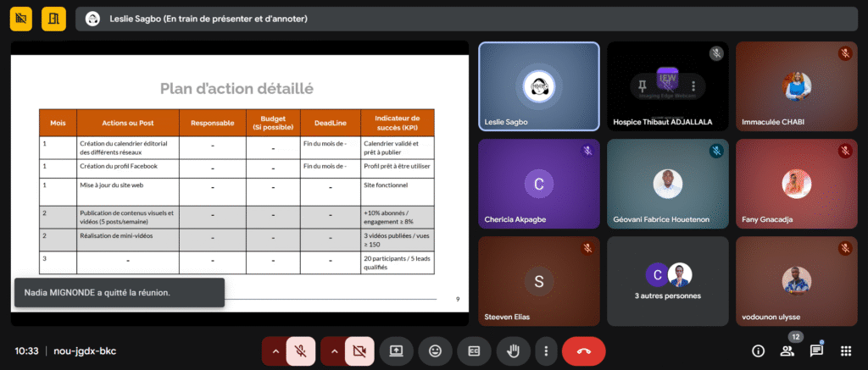Open tile options for Hospice Thibaut ADJALLALA
This screenshot has width=868, height=370.
[x=693, y=86]
